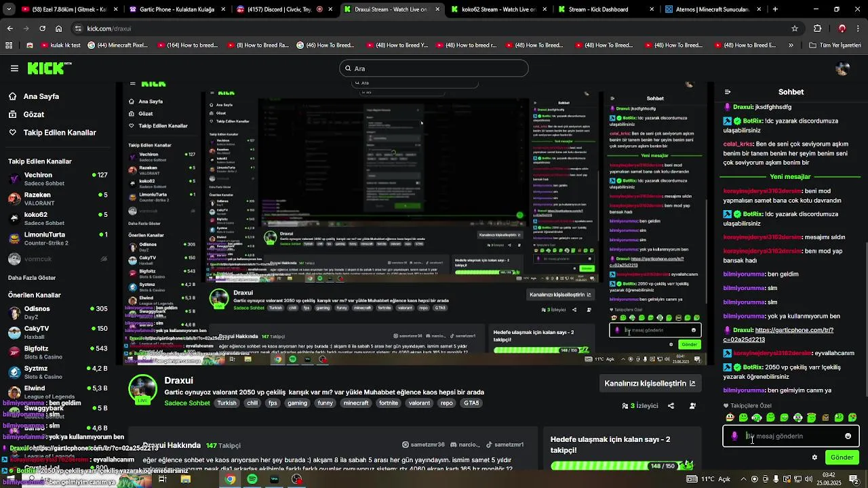Open Odisnos DayZ recommended channel
Image resolution: width=868 pixels, height=488 pixels.
pos(58,312)
